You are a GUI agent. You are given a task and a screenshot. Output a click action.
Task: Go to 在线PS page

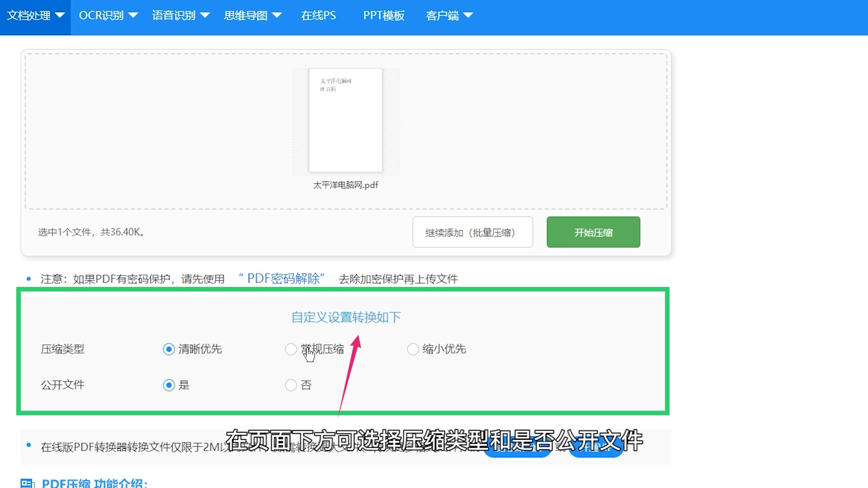pos(319,16)
